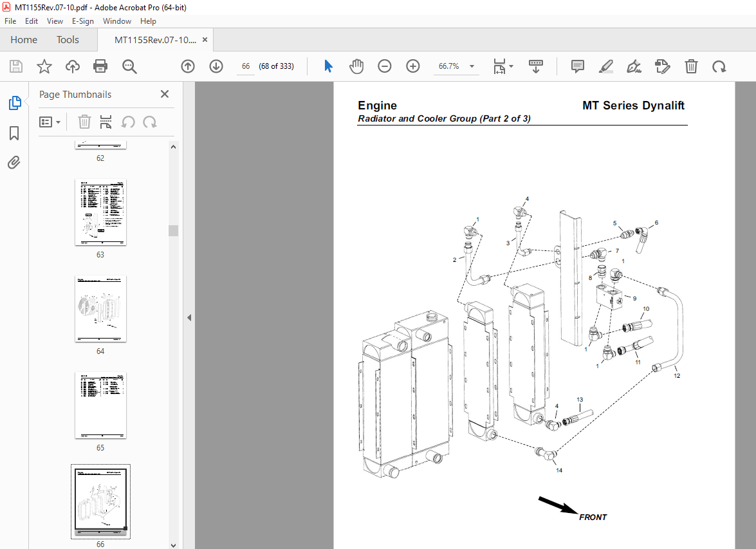Select the arrow Selection tool
Screen dimensions: 756x549
coord(328,66)
